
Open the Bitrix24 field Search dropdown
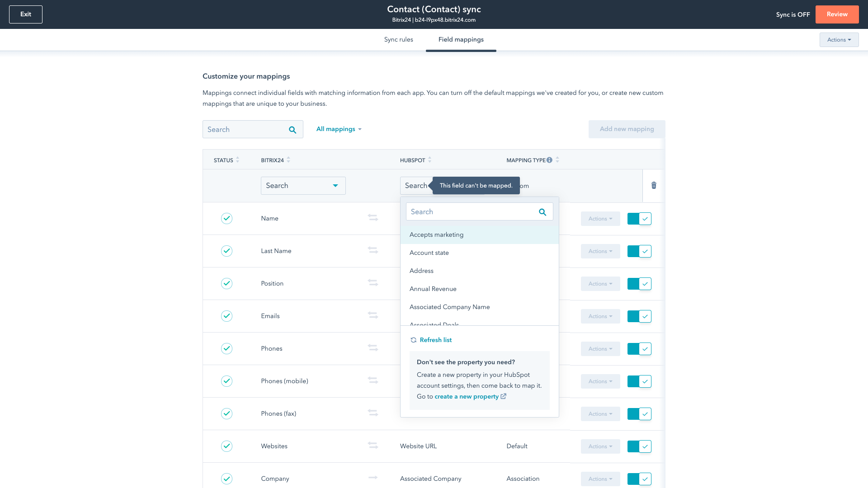(x=303, y=185)
